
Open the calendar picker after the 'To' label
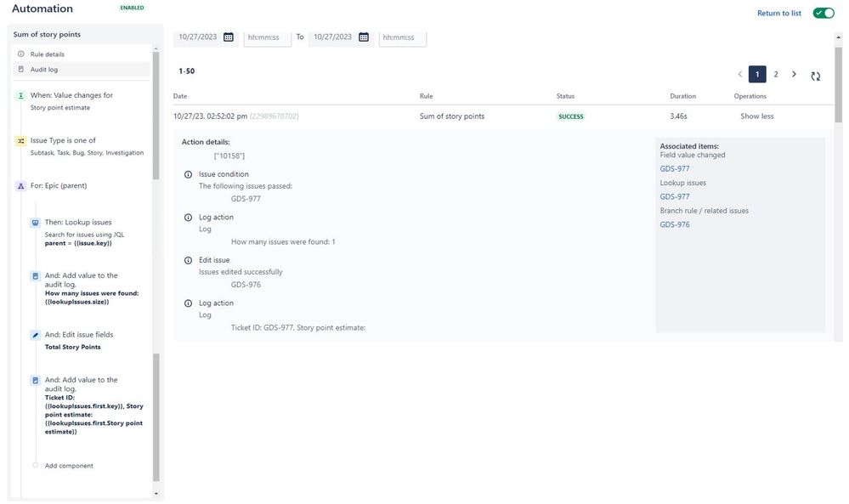[x=363, y=36]
